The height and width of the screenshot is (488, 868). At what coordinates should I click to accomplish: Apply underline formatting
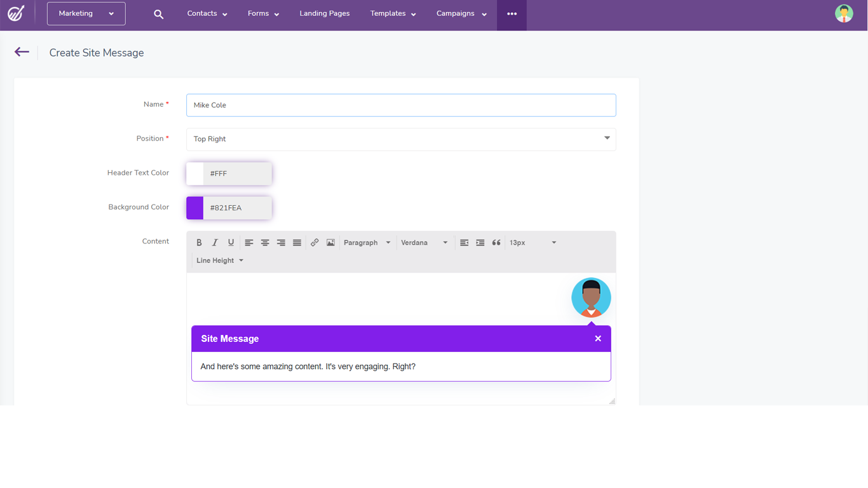[x=231, y=242]
